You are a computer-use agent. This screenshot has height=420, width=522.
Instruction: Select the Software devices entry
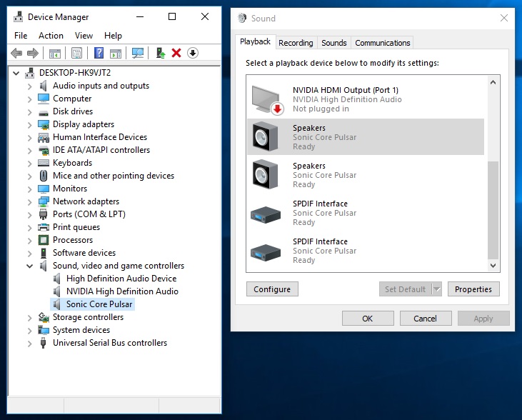click(84, 253)
